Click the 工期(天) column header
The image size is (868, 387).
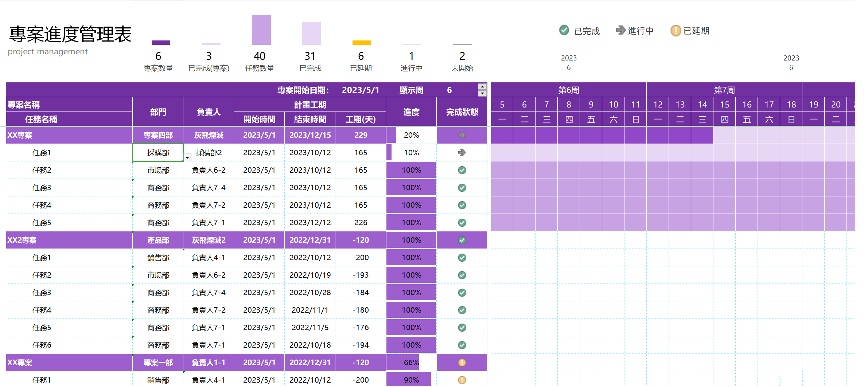361,119
